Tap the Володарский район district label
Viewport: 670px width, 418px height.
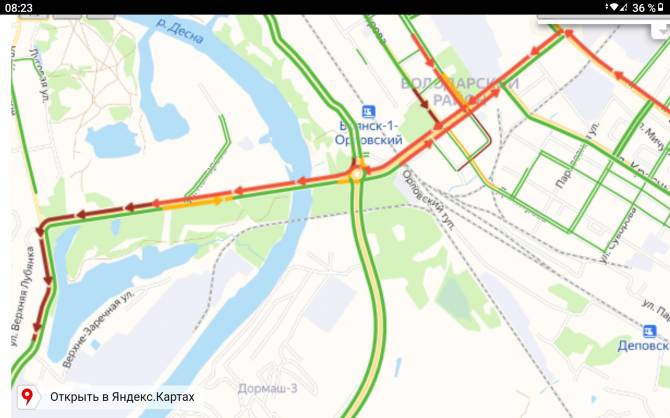pos(460,91)
